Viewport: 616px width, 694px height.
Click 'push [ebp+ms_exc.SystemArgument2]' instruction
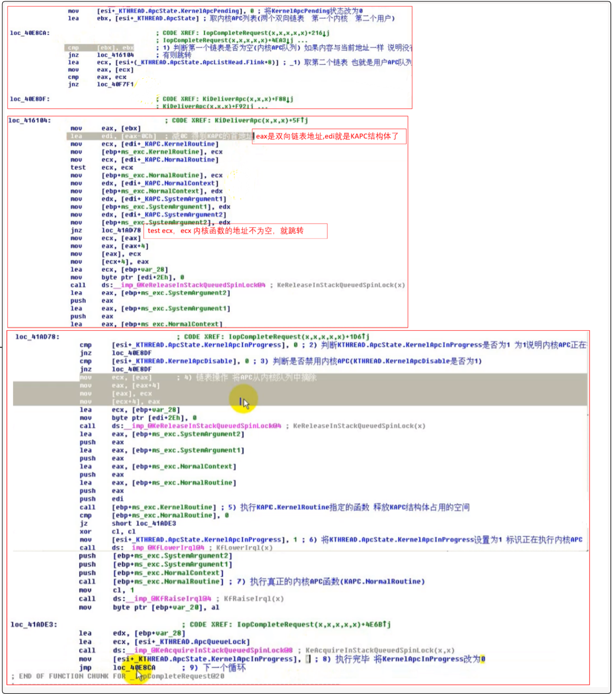pyautogui.click(x=156, y=556)
